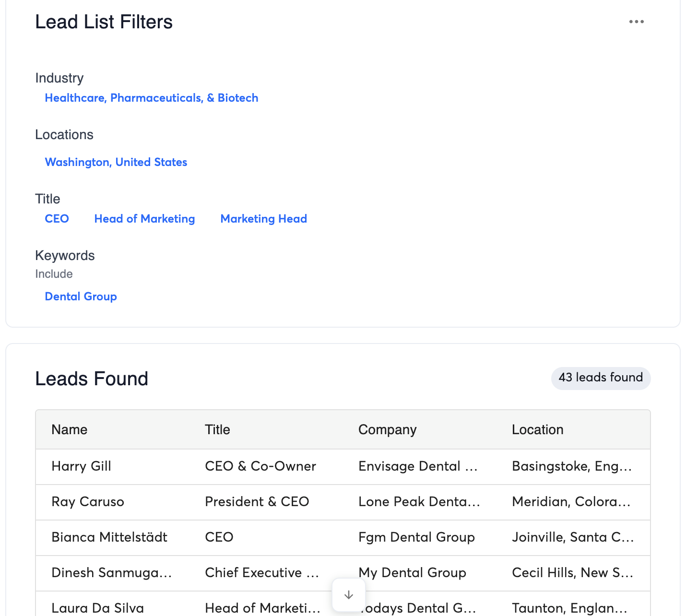Image resolution: width=686 pixels, height=616 pixels.
Task: Select the Head of Marketing title filter
Action: click(x=144, y=219)
